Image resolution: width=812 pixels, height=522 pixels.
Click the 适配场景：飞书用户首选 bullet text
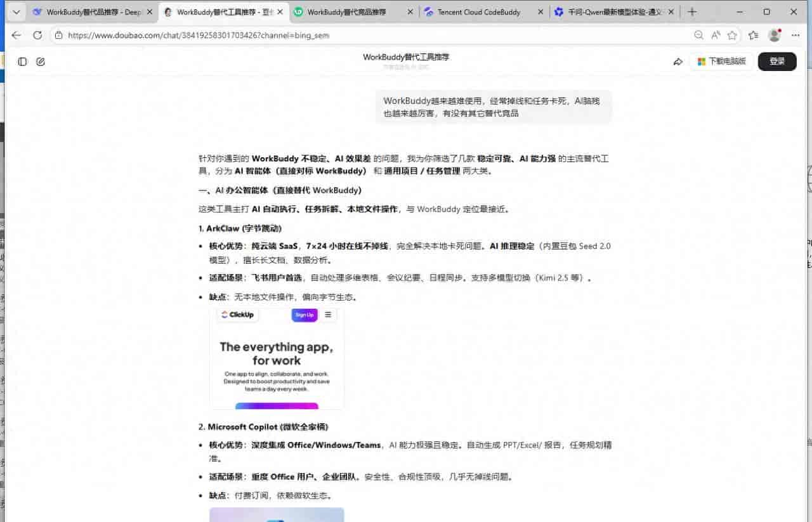(x=401, y=278)
